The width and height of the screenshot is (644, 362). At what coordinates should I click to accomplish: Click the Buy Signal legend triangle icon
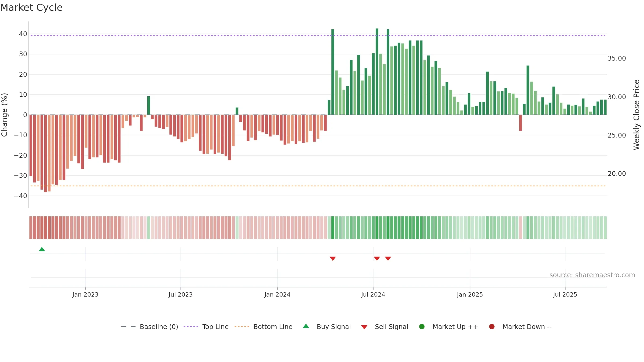[x=306, y=326]
